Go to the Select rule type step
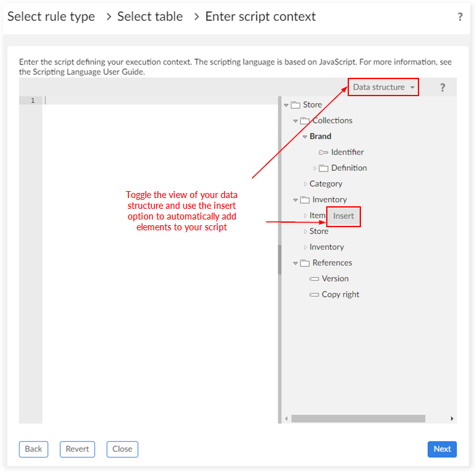 click(x=51, y=17)
